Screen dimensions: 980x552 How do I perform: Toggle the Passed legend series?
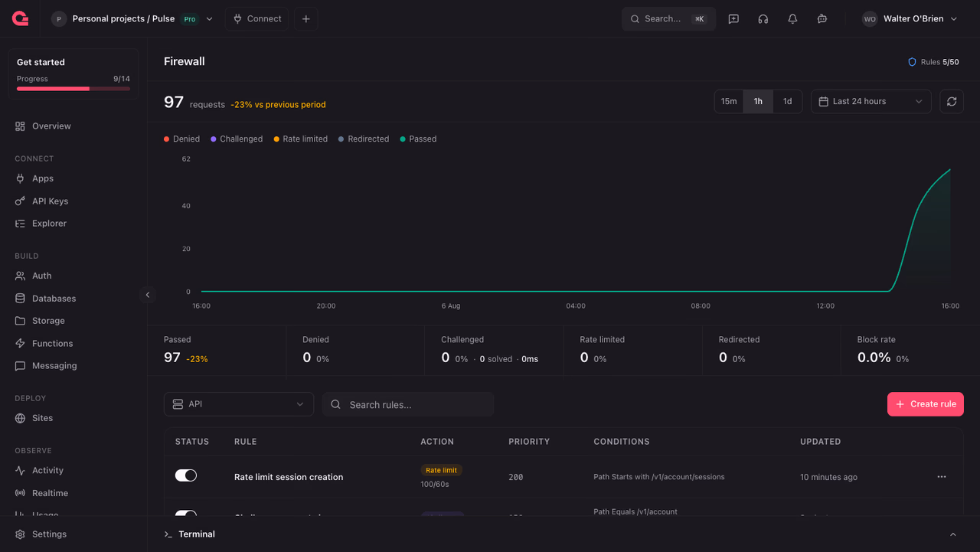pos(418,139)
